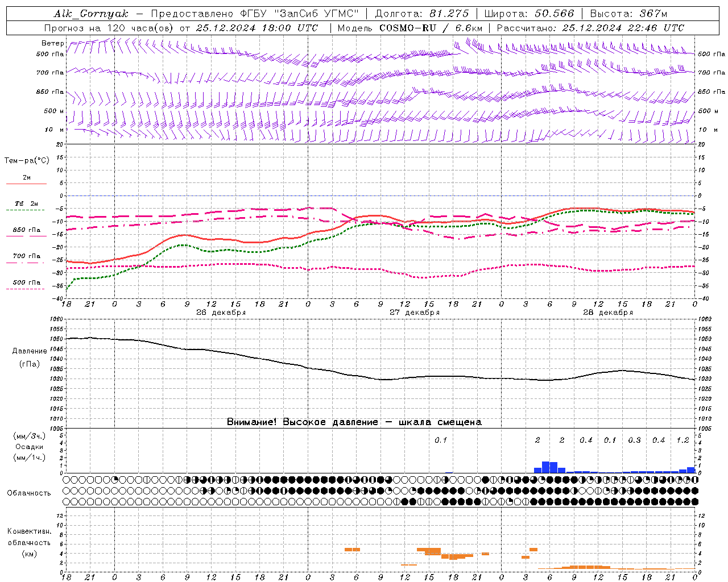Click the model name COSMO-RU / 6.6км
The image size is (728, 582).
pyautogui.click(x=431, y=28)
